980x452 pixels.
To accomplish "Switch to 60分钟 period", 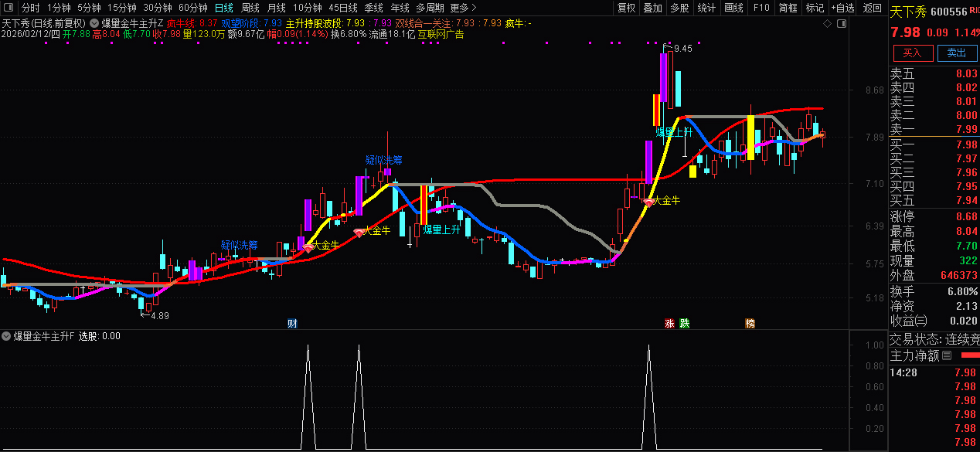I will tap(192, 8).
